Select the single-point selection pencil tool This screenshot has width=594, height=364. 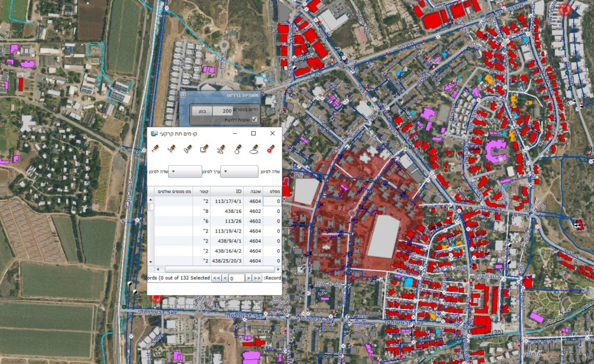155,149
